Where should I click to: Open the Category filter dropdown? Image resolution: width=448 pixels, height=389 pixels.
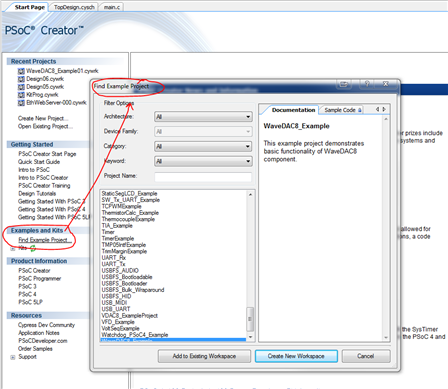point(203,146)
